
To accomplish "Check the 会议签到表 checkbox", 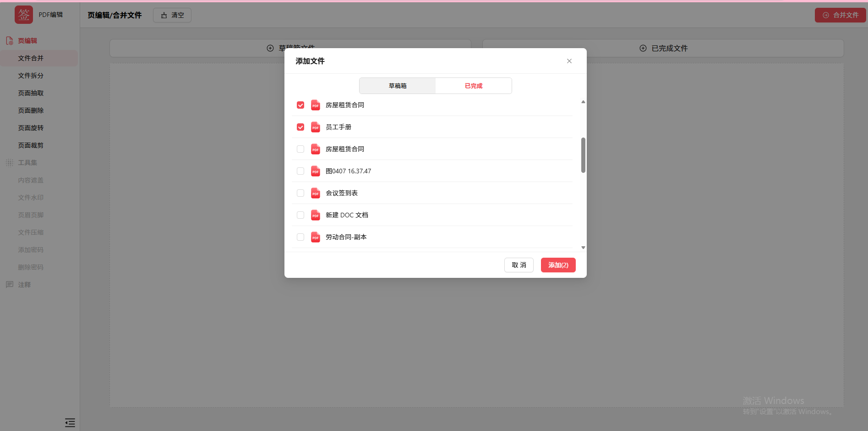I will [x=300, y=193].
